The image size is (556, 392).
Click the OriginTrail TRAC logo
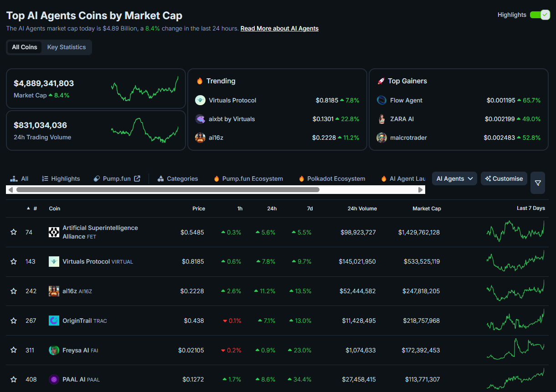[54, 321]
